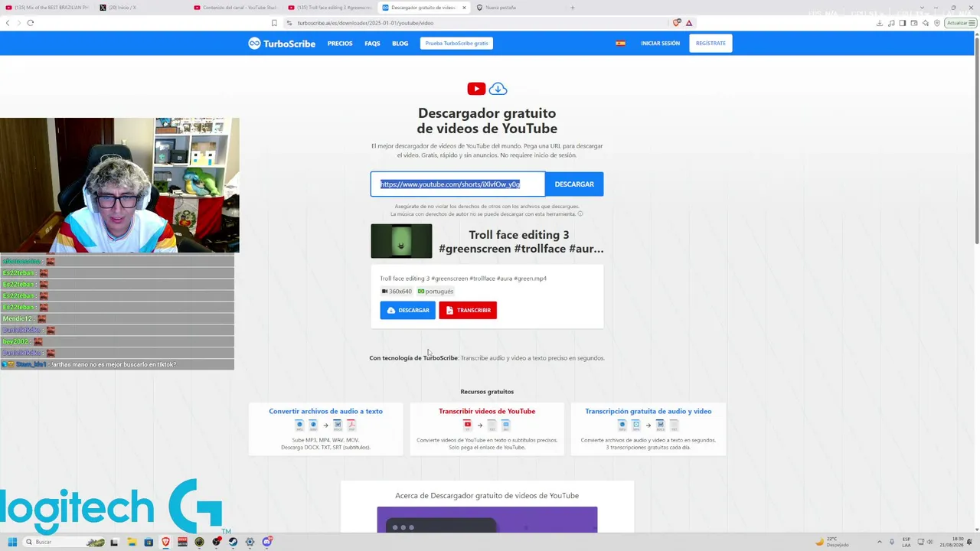Open the browser downloads icon
The height and width of the screenshot is (551, 980).
(x=880, y=23)
